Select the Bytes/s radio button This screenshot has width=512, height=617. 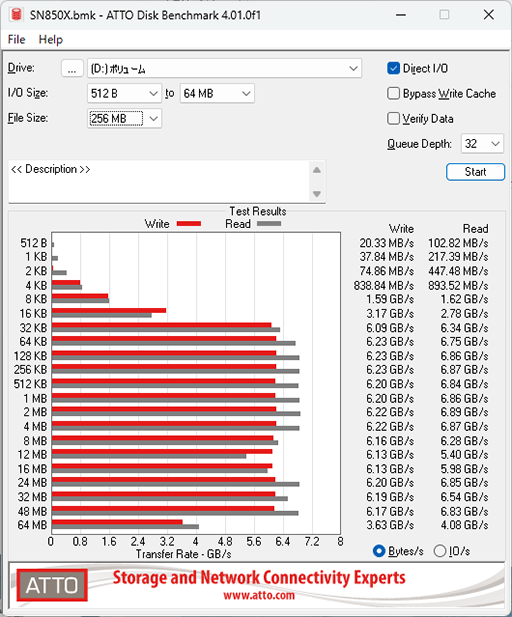tap(379, 551)
